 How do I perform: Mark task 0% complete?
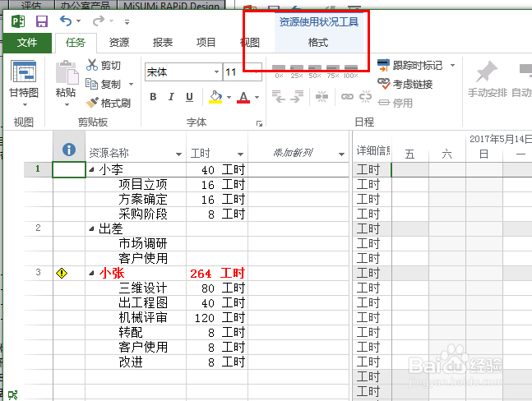(x=279, y=71)
